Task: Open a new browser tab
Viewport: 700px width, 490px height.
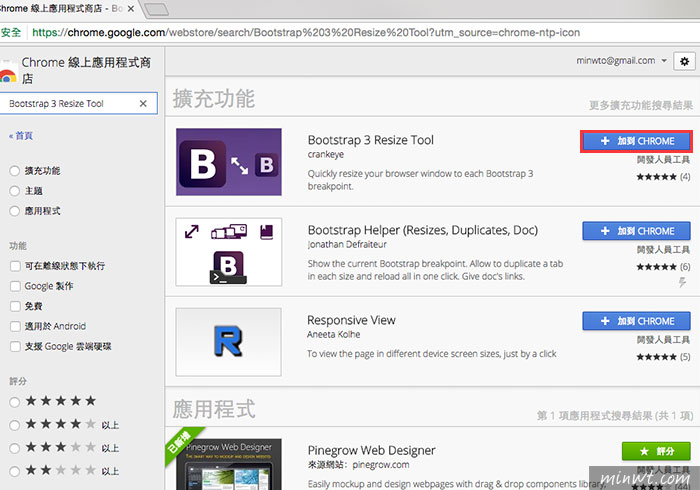Action: tap(157, 9)
